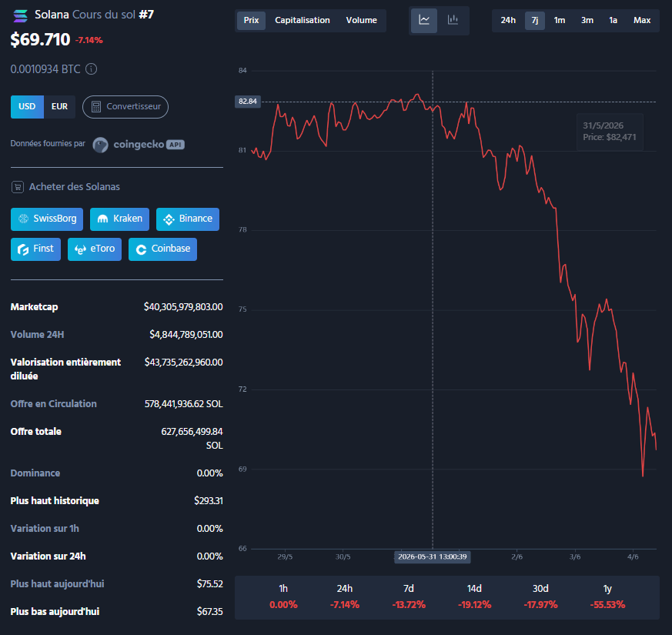Open the BTC price info icon
The width and height of the screenshot is (672, 635).
[x=92, y=69]
